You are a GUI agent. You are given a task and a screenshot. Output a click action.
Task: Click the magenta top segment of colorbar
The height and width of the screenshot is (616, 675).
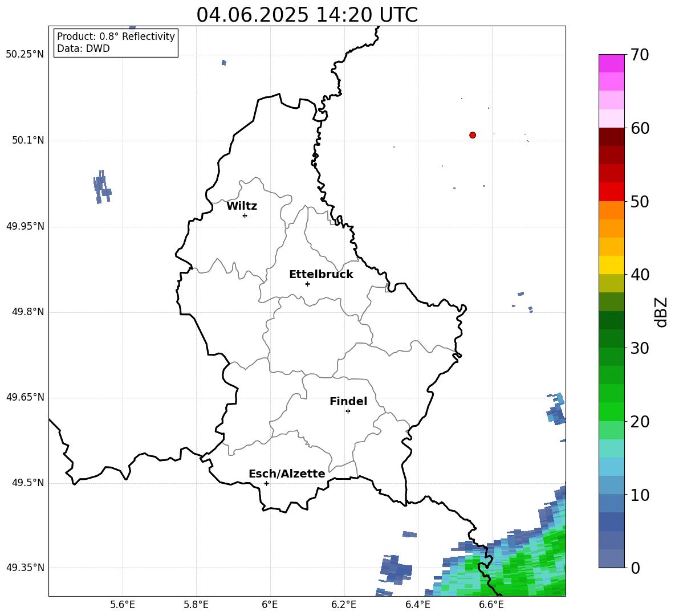click(611, 63)
